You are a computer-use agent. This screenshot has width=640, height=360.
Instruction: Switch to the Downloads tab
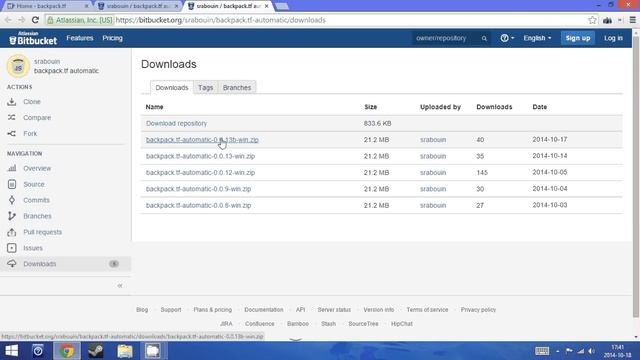[172, 88]
